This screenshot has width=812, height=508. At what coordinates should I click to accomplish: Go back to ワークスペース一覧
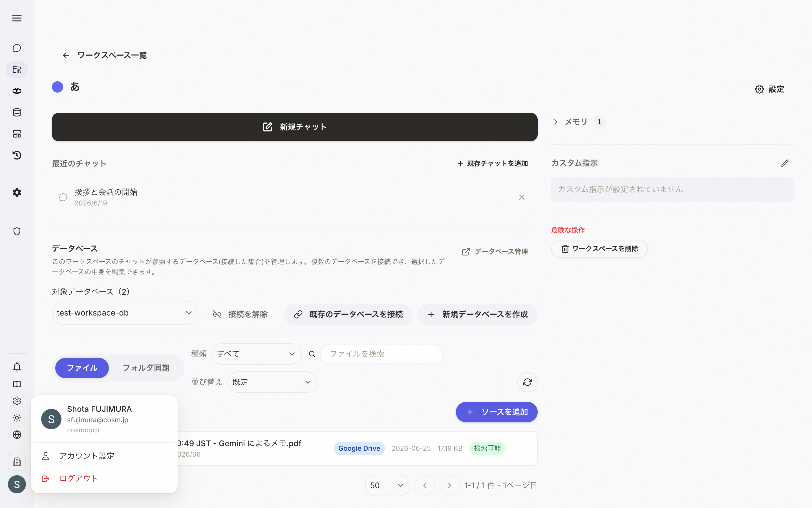[104, 55]
